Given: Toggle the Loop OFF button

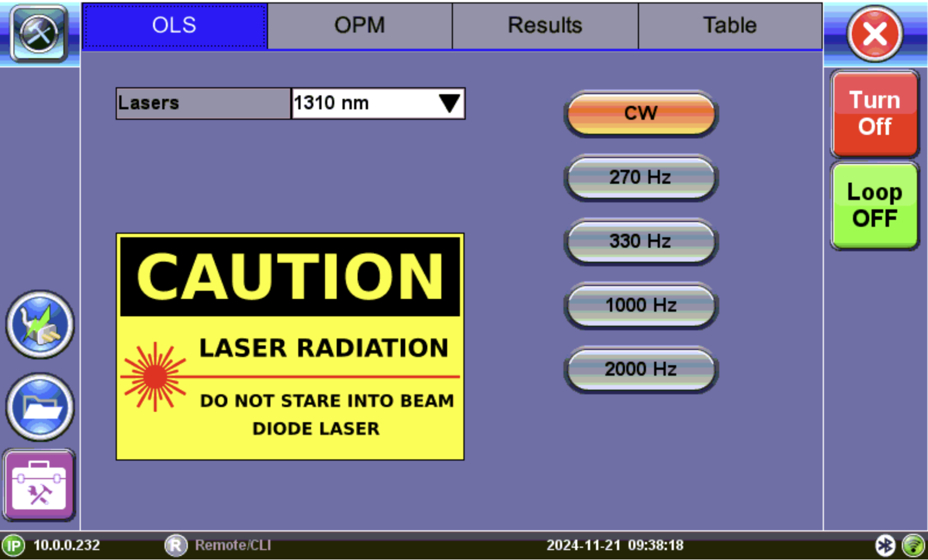Looking at the screenshot, I should (x=875, y=206).
